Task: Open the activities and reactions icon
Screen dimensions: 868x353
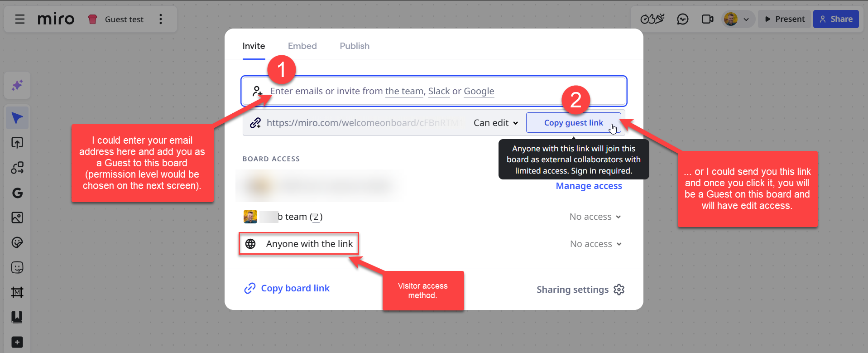Action: [652, 19]
